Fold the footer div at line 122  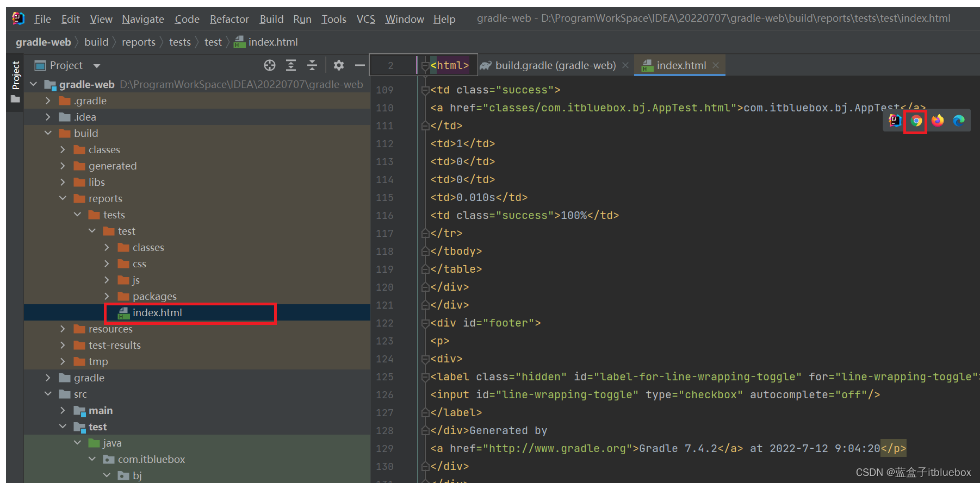point(425,323)
